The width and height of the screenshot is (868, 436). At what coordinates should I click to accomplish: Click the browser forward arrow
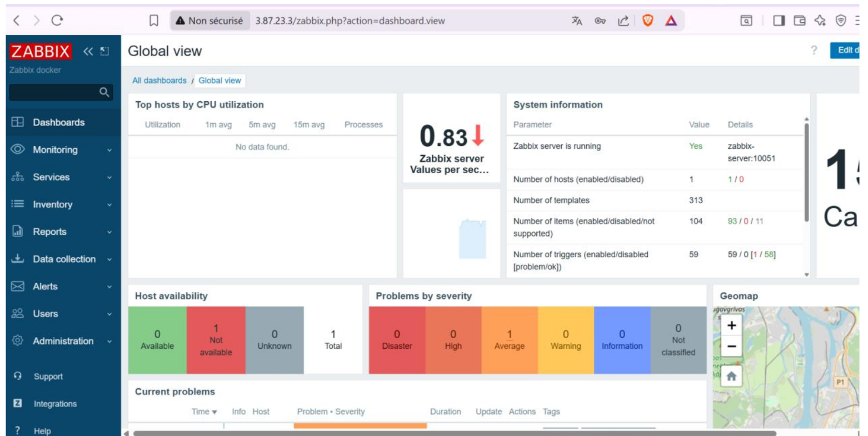37,21
